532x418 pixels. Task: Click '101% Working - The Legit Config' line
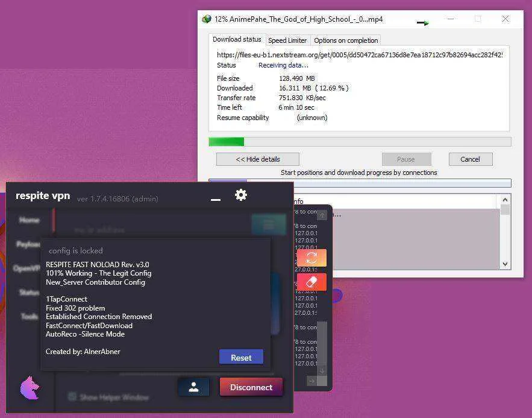click(x=98, y=273)
